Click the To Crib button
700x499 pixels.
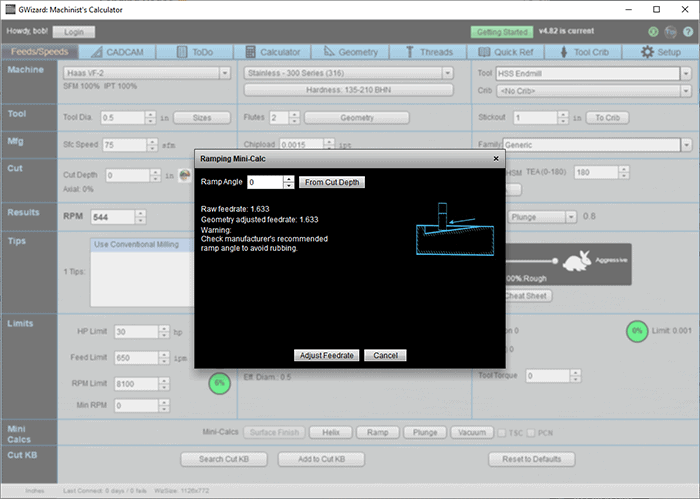[607, 118]
